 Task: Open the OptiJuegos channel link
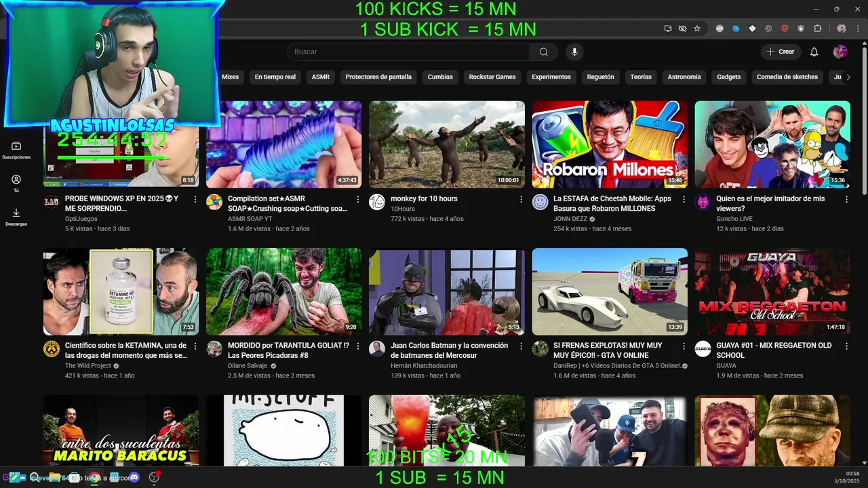coord(81,219)
